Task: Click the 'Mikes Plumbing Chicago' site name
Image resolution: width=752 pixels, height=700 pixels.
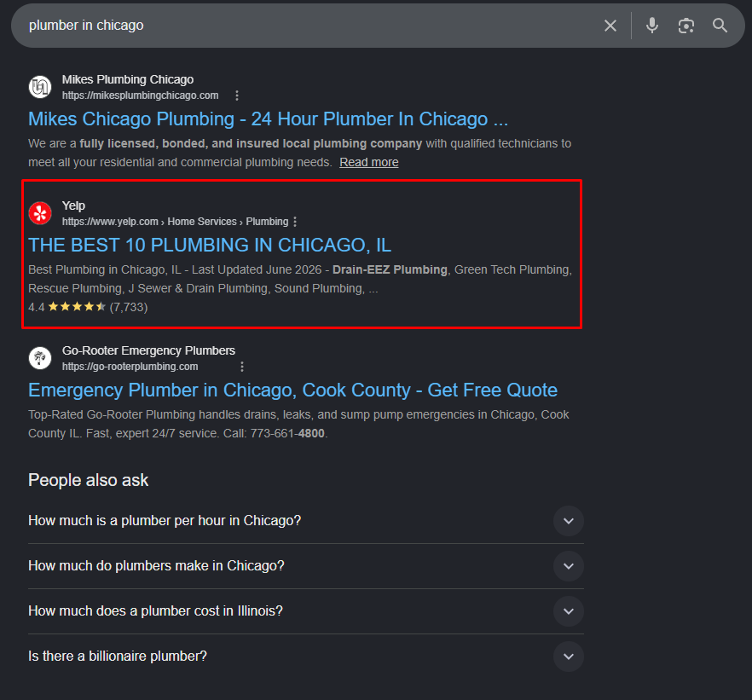Action: [x=128, y=79]
